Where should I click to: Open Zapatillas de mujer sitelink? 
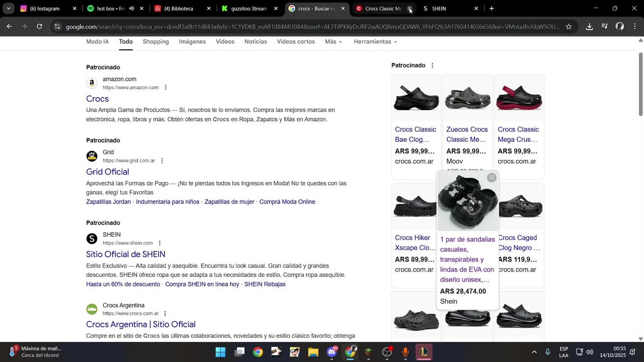pyautogui.click(x=229, y=202)
